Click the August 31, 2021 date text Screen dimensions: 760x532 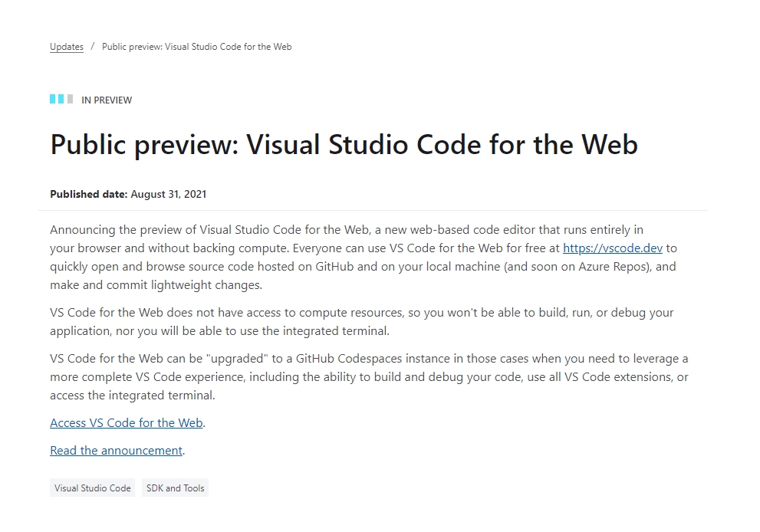click(168, 195)
